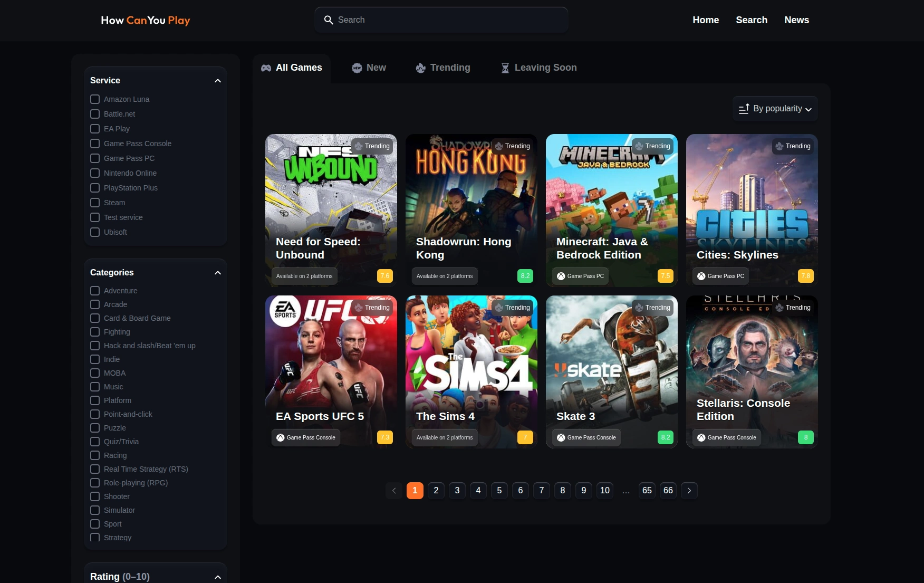Click Trending badge on Shadowrun: Hong Kong card
This screenshot has height=583, width=924.
click(513, 146)
